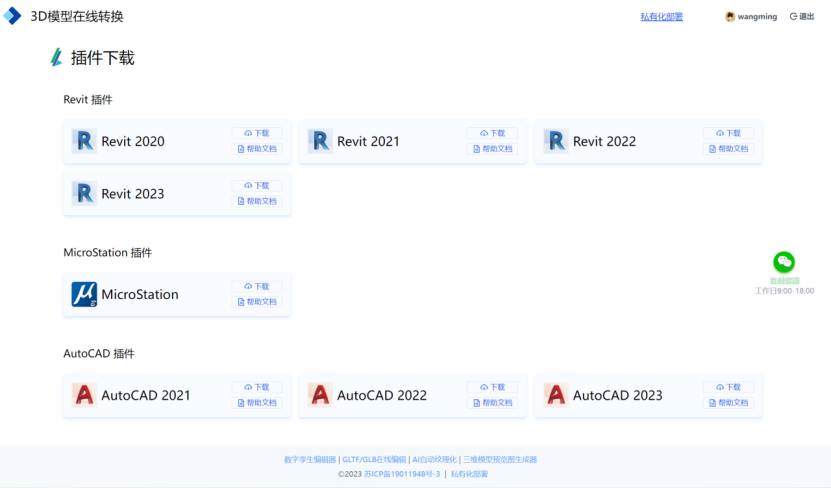Image resolution: width=831 pixels, height=488 pixels.
Task: Click the Revit 2023 R icon
Action: [84, 193]
